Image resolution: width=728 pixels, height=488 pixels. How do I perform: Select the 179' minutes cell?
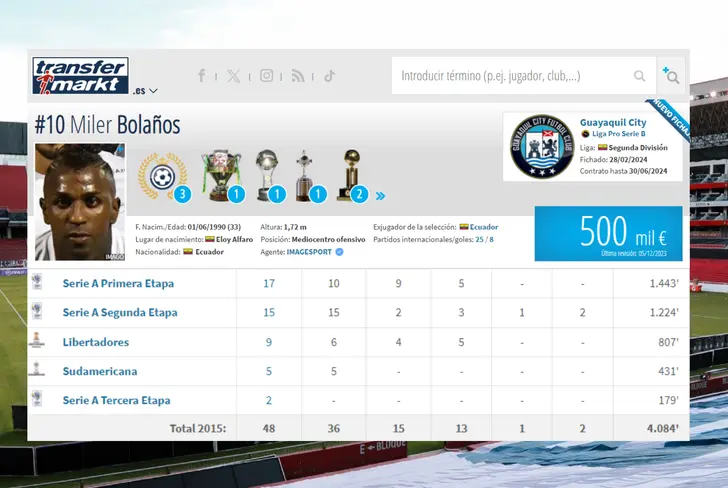click(x=651, y=400)
